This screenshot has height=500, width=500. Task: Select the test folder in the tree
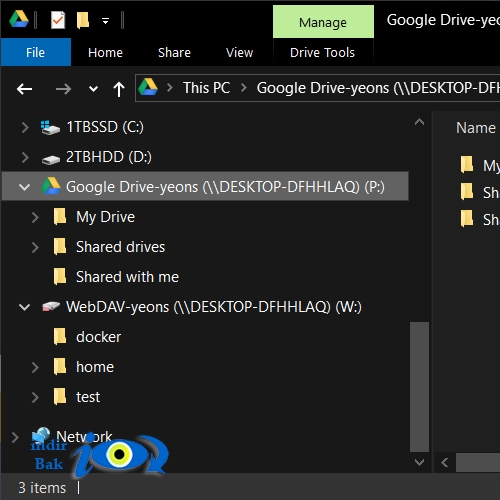tap(88, 397)
